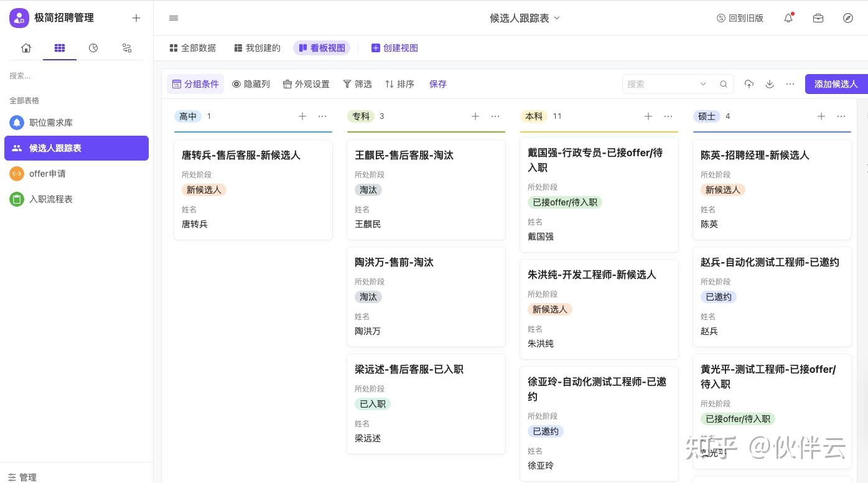Collapse sidebar with hamburger menu icon

coord(174,18)
